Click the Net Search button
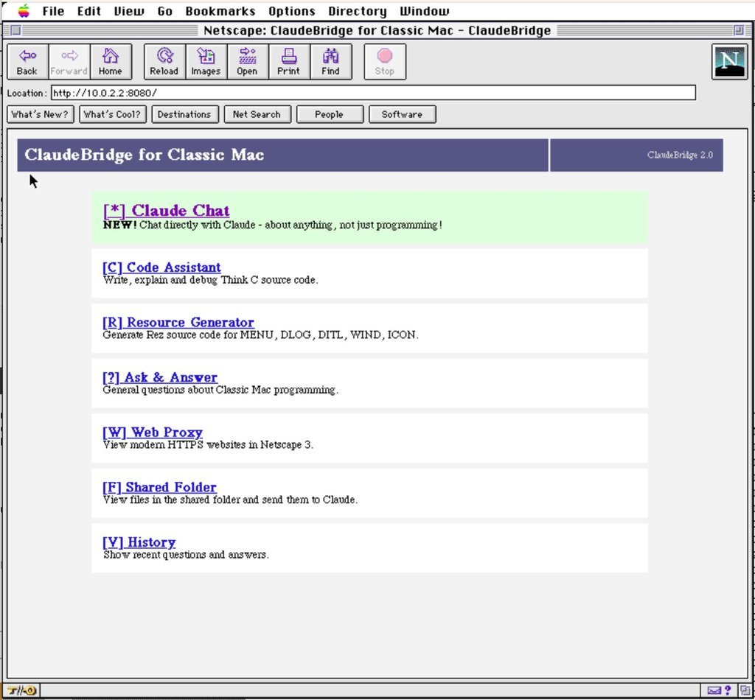Viewport: 755px width, 700px height. pyautogui.click(x=257, y=114)
